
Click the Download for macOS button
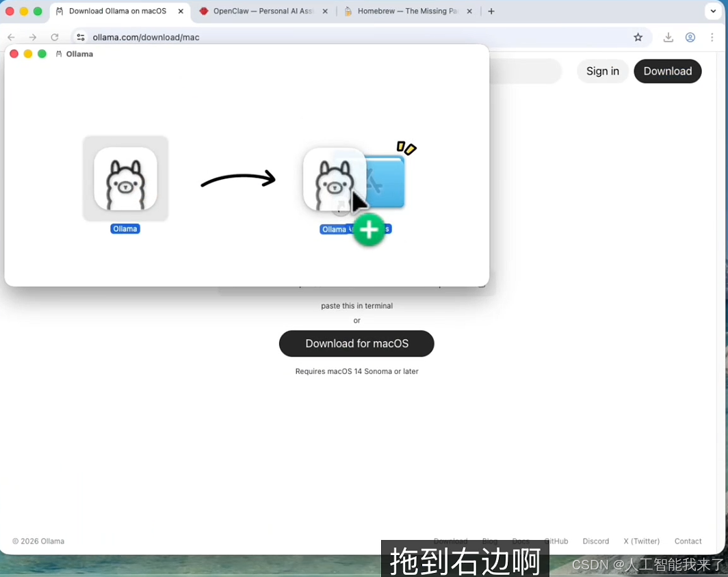356,343
